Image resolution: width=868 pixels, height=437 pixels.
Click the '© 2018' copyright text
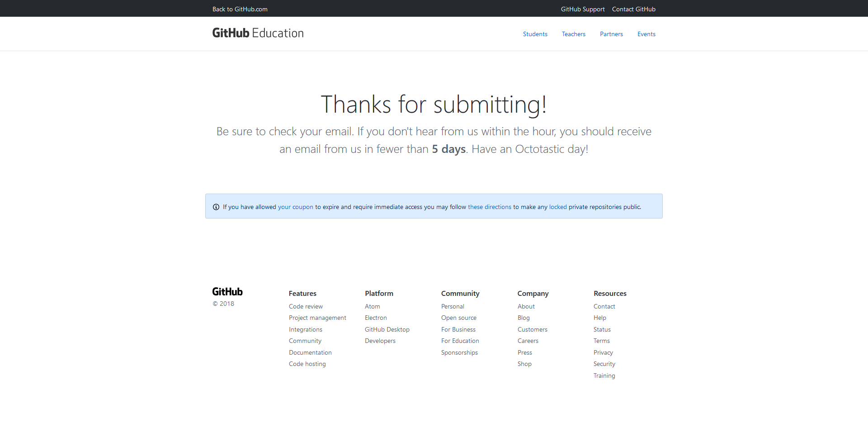(223, 304)
